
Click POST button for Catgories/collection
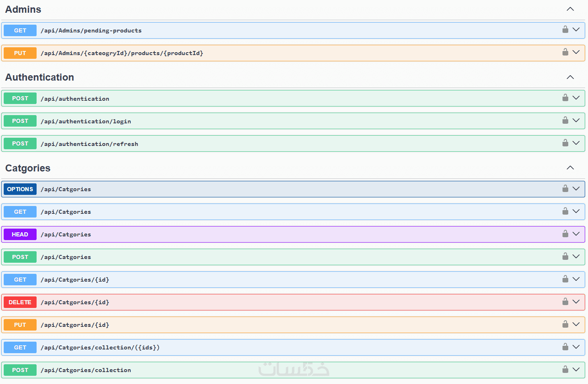(x=20, y=370)
